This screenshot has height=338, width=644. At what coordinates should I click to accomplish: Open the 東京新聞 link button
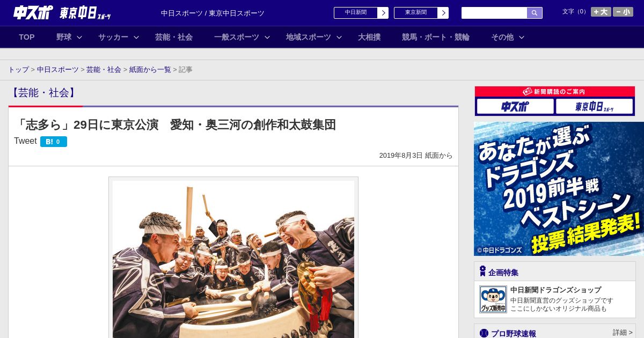click(x=416, y=13)
